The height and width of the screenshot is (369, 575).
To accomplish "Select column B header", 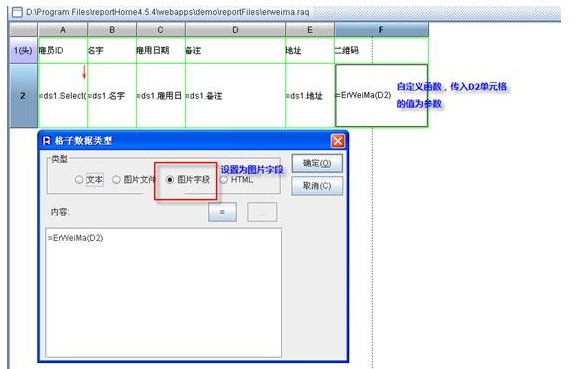I will click(x=112, y=30).
